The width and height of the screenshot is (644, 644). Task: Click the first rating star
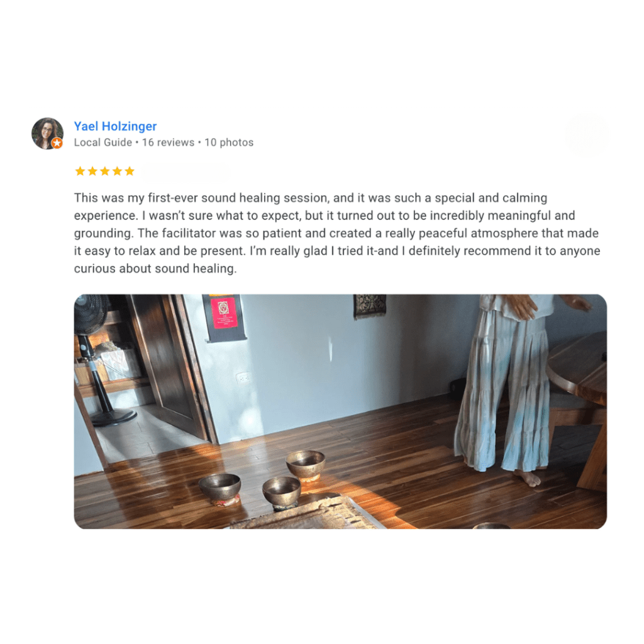point(80,171)
